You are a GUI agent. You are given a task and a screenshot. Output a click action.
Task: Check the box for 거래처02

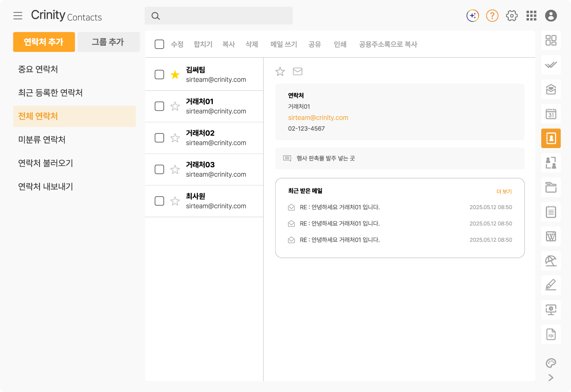tap(159, 138)
